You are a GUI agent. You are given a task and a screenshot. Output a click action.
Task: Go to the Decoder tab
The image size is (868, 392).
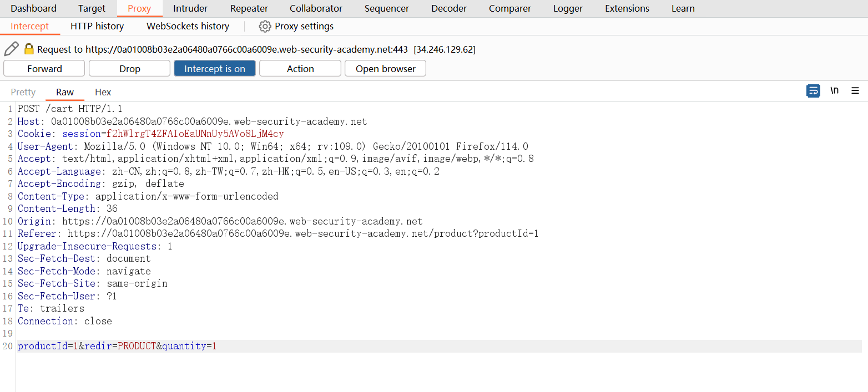tap(448, 8)
